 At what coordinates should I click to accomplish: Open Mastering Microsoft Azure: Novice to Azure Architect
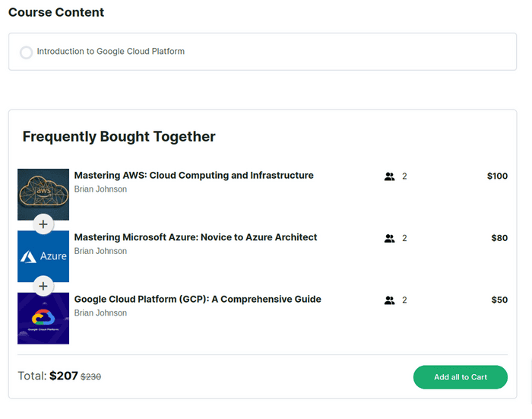(195, 237)
